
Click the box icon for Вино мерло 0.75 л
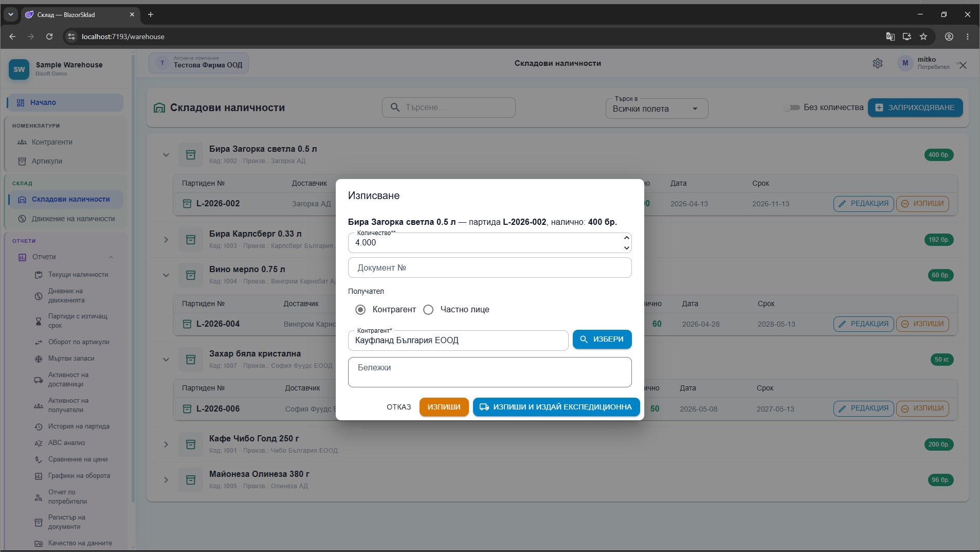coord(191,275)
